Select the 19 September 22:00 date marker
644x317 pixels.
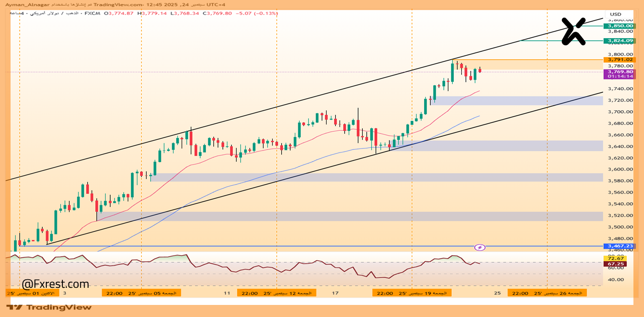tap(412, 293)
